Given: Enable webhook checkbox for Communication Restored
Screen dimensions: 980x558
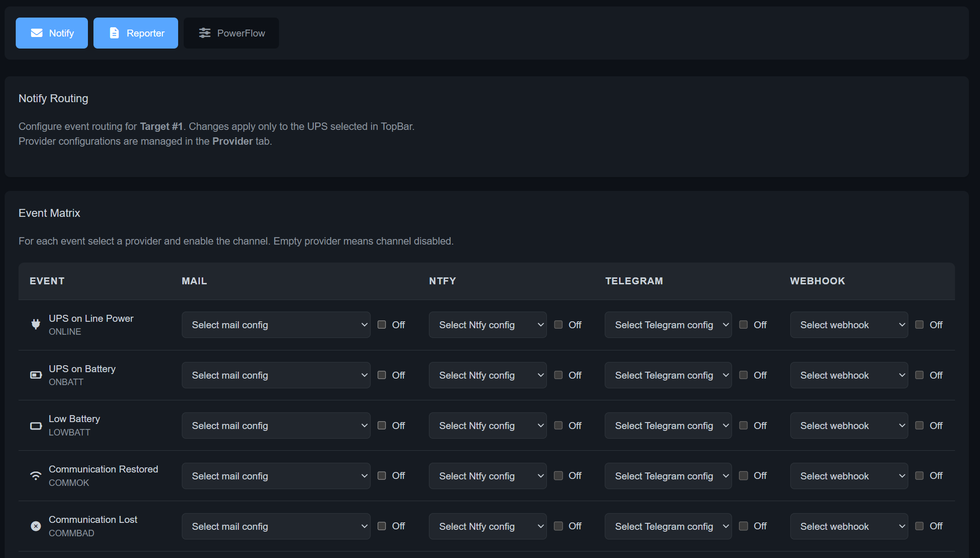Looking at the screenshot, I should pyautogui.click(x=919, y=475).
